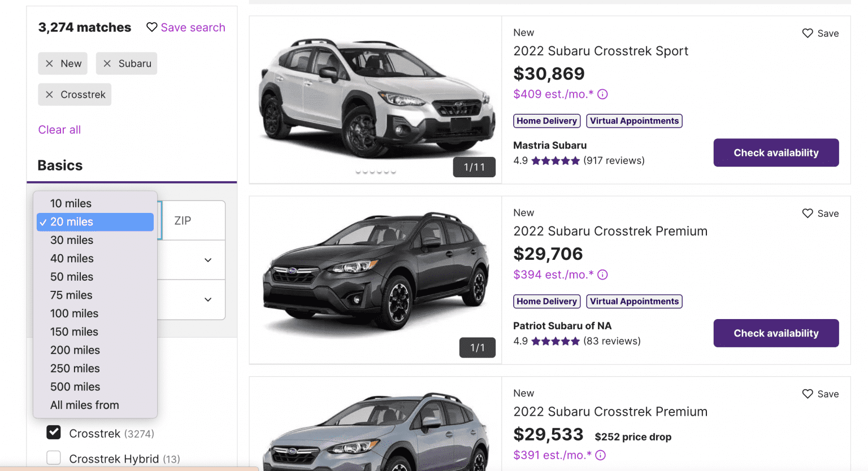
Task: Open the info tooltip next to $394 est./mo
Action: click(x=602, y=274)
